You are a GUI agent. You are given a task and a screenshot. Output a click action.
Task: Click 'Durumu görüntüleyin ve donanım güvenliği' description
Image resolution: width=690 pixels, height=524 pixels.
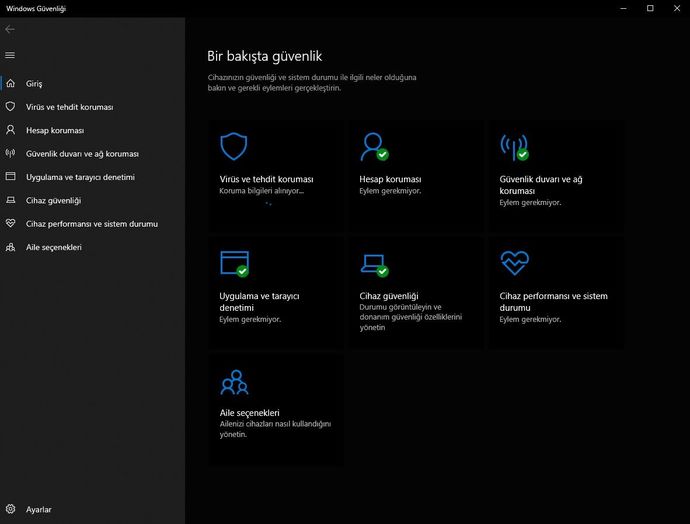coord(411,317)
